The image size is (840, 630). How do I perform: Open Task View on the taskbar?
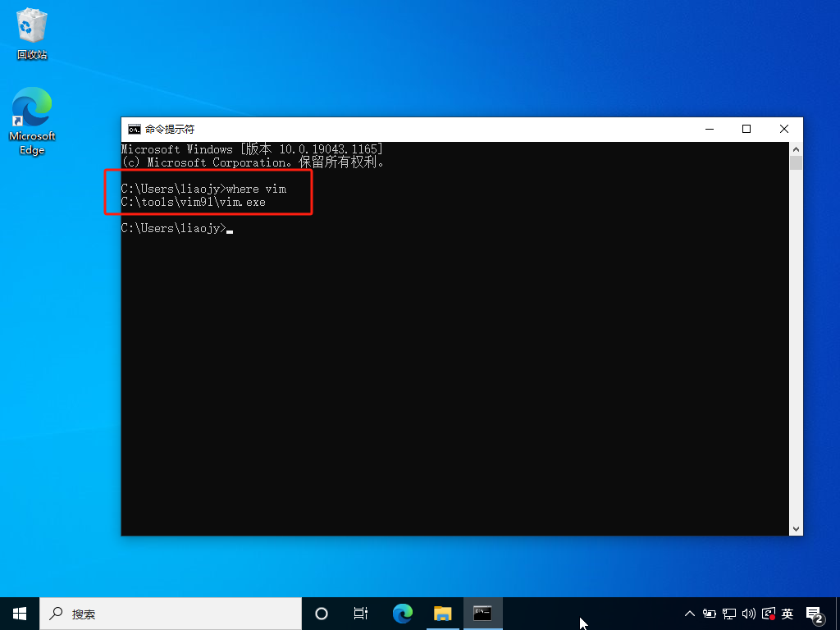(361, 614)
